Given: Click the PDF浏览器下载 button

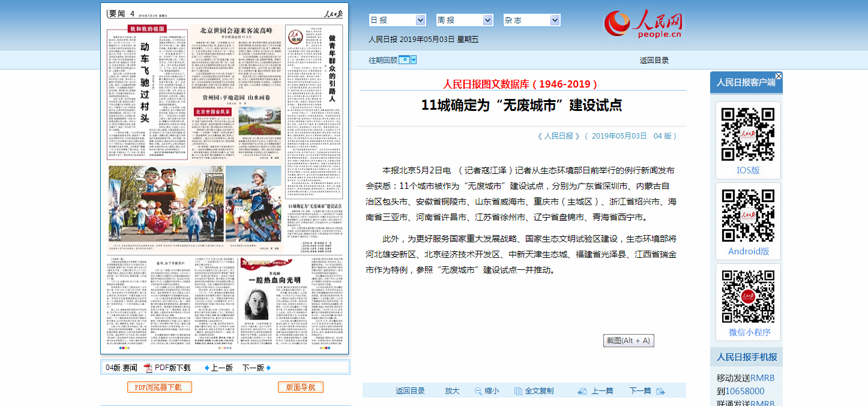Looking at the screenshot, I should 160,387.
